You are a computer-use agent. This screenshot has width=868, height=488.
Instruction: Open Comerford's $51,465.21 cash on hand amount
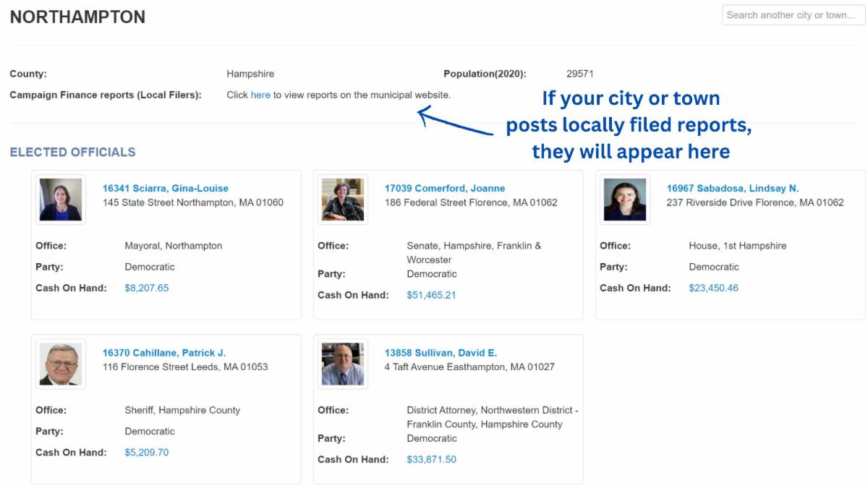(x=431, y=295)
